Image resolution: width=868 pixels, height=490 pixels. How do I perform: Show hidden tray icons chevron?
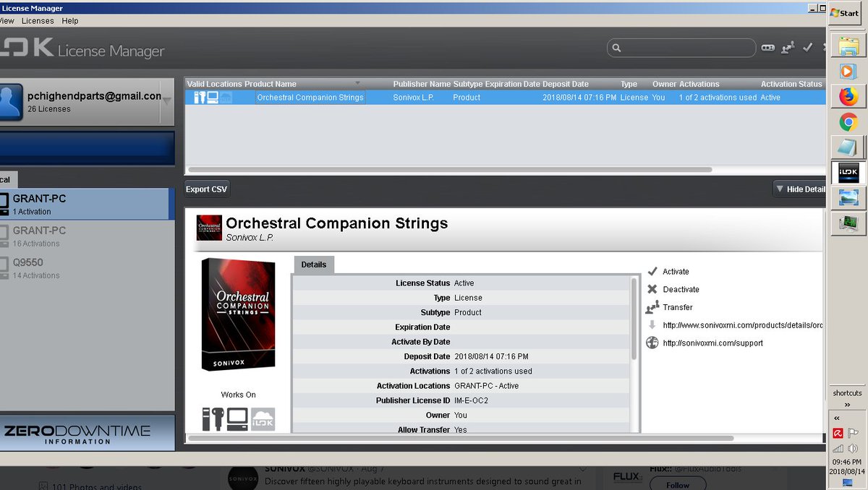(x=837, y=418)
